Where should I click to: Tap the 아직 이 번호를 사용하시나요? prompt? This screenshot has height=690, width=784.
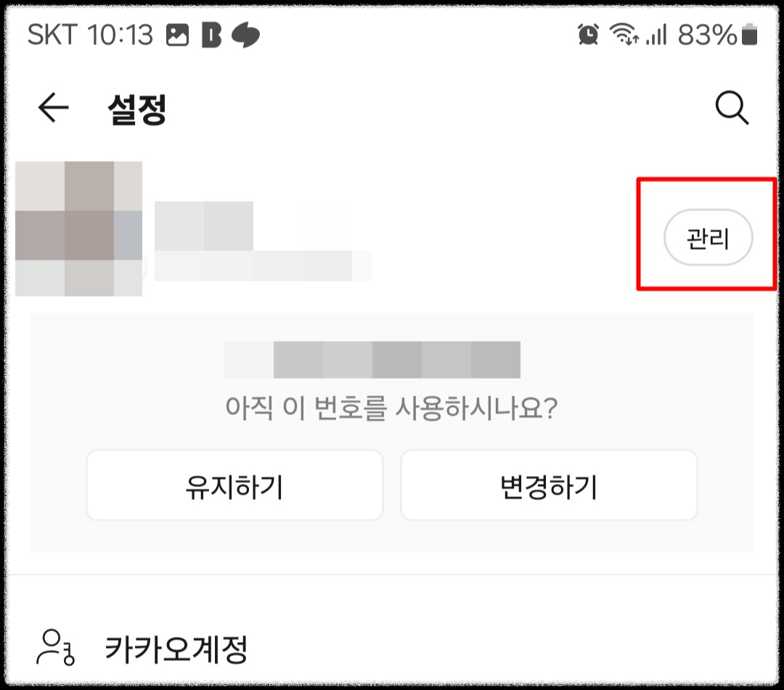coord(391,408)
